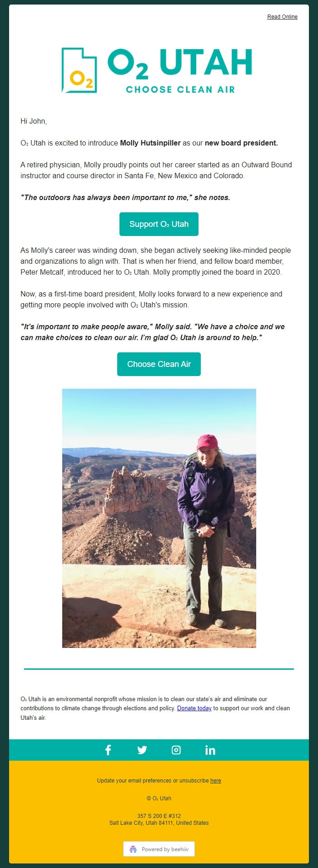Image resolution: width=318 pixels, height=868 pixels.
Task: Open O₂ Utah's Facebook page
Action: point(108,750)
